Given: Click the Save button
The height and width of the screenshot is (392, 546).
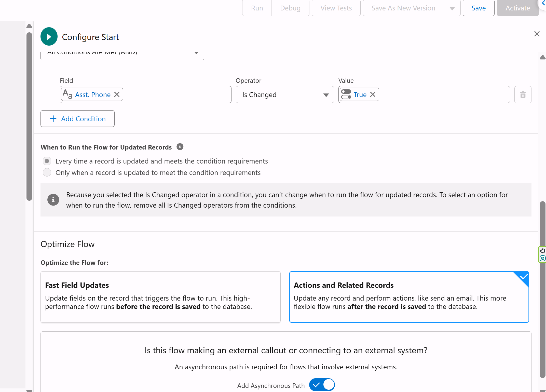Looking at the screenshot, I should (479, 8).
